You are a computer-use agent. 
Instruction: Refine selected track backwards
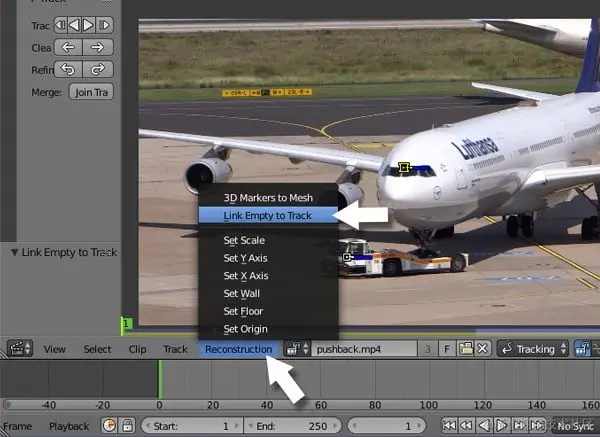pos(68,70)
